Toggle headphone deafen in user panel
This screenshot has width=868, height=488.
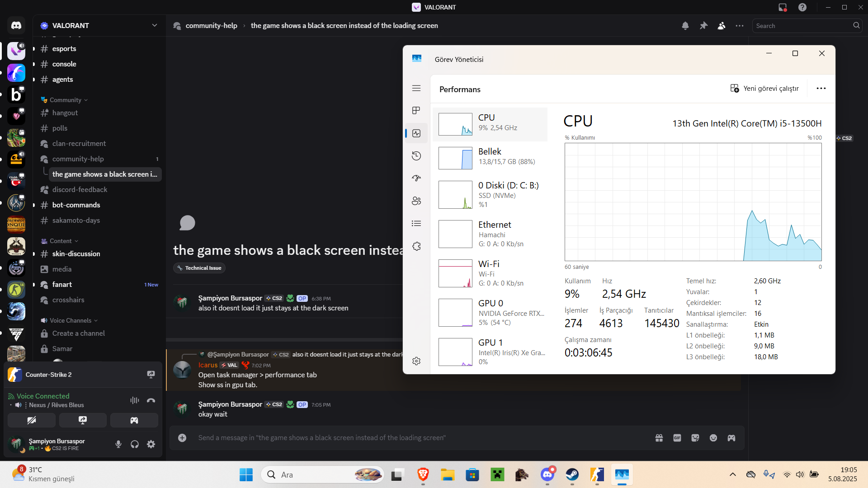(135, 444)
